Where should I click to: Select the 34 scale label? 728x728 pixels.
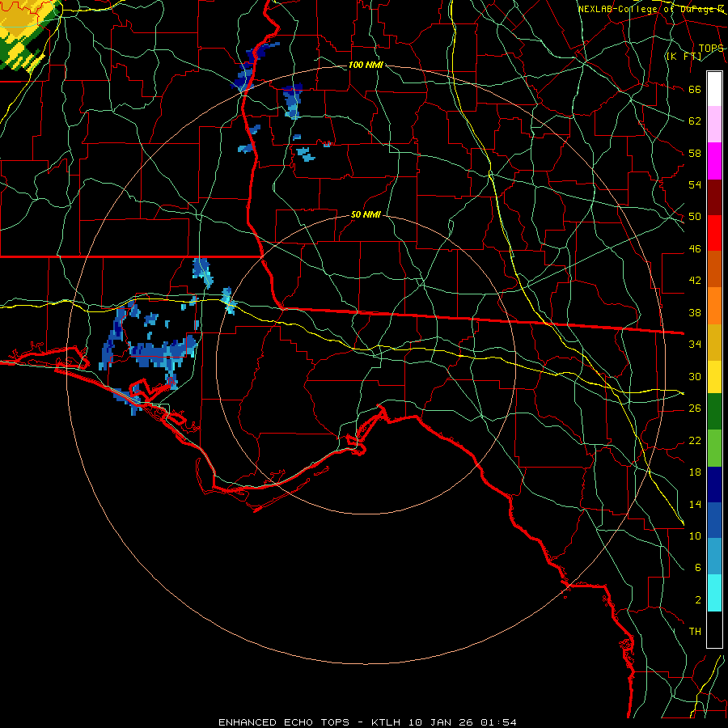coord(695,345)
